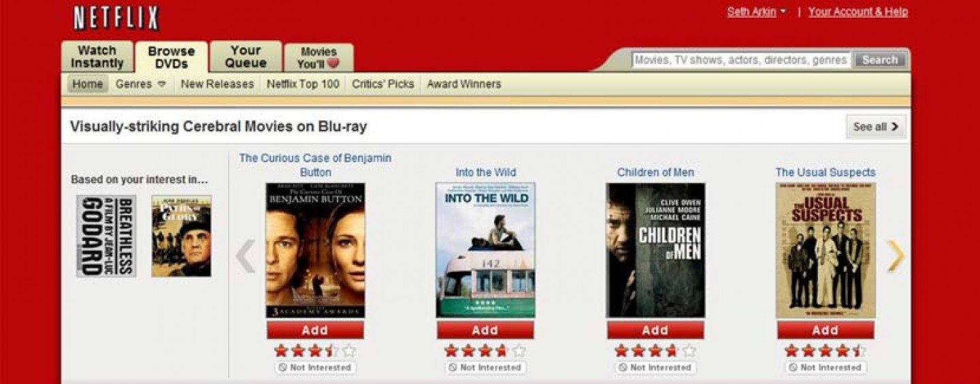This screenshot has height=384, width=980.
Task: Click The Usual Suspects poster
Action: 826,250
